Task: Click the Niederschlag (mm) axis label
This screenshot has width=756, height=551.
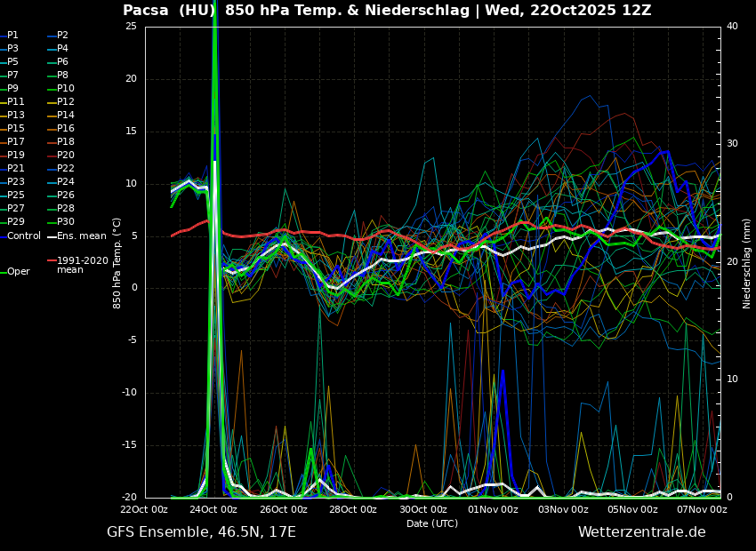Action: coord(747,263)
